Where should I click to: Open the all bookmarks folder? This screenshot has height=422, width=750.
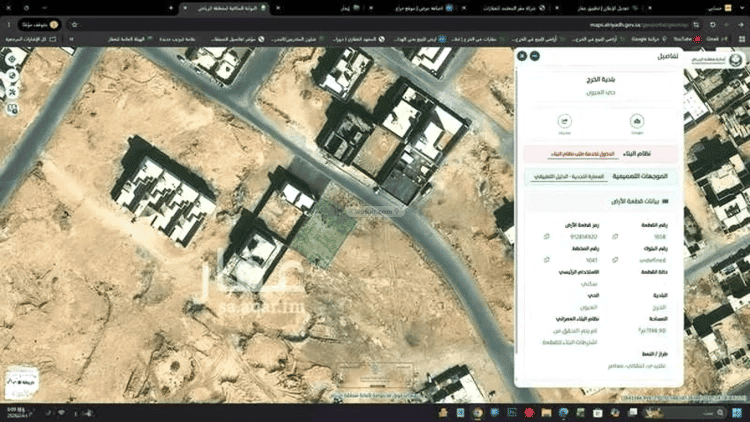pos(31,39)
